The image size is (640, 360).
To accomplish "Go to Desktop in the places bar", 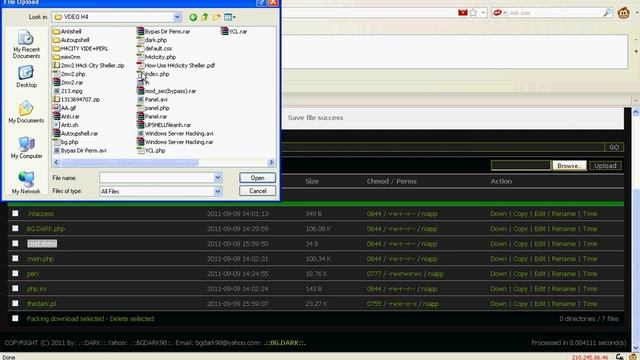I will [26, 76].
